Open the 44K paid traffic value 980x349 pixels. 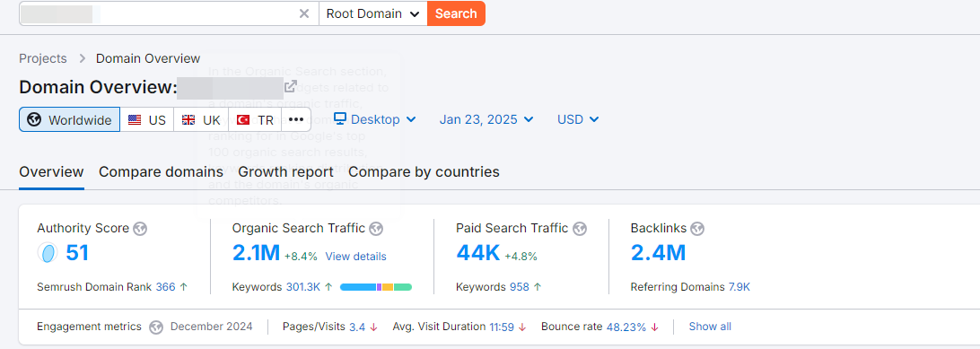tap(477, 253)
